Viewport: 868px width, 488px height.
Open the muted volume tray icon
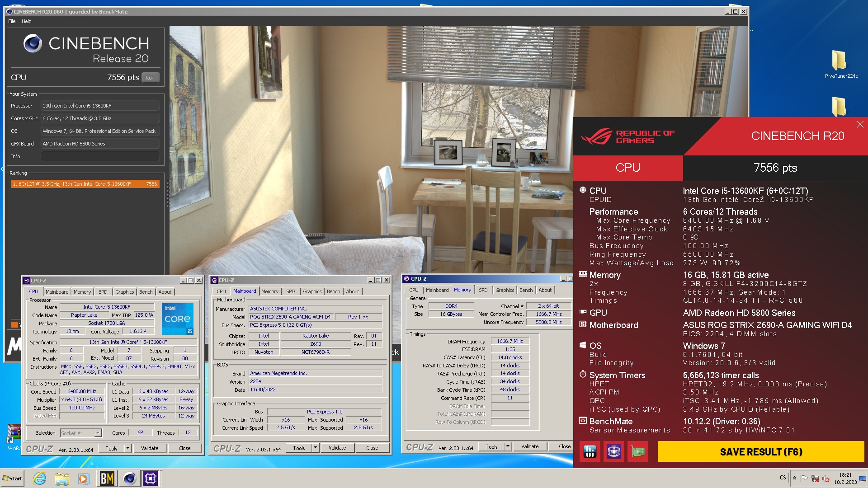(826, 479)
